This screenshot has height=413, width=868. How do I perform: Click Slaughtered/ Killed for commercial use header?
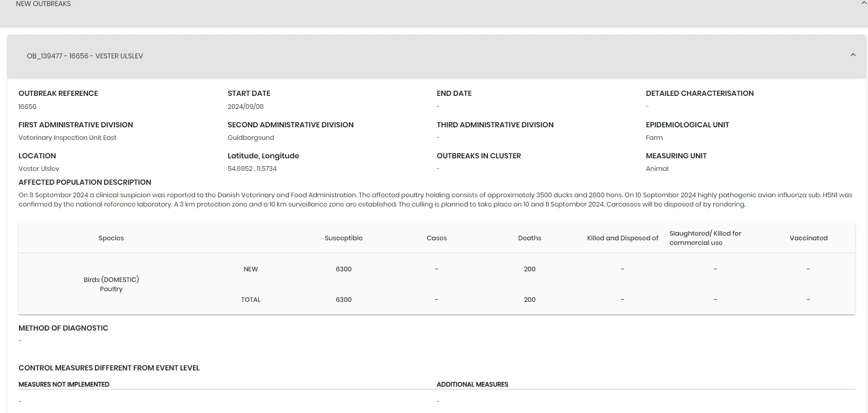705,238
